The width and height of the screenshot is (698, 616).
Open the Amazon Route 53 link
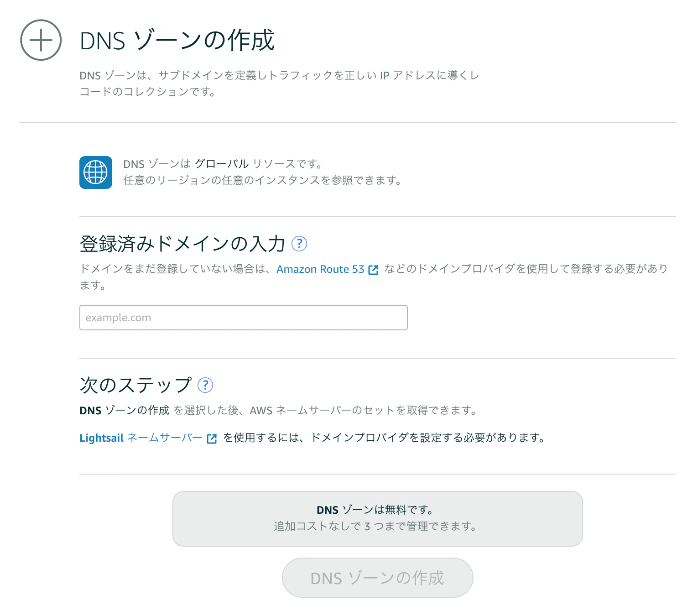(x=320, y=269)
